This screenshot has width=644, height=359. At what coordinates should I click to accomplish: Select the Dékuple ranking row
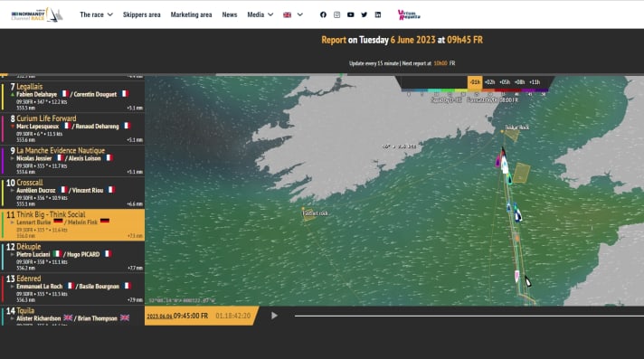tap(72, 257)
